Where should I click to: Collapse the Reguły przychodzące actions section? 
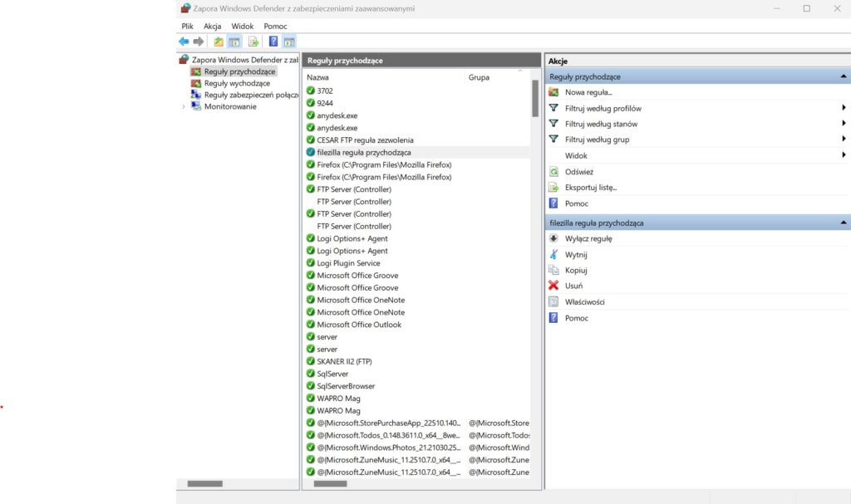pyautogui.click(x=843, y=76)
